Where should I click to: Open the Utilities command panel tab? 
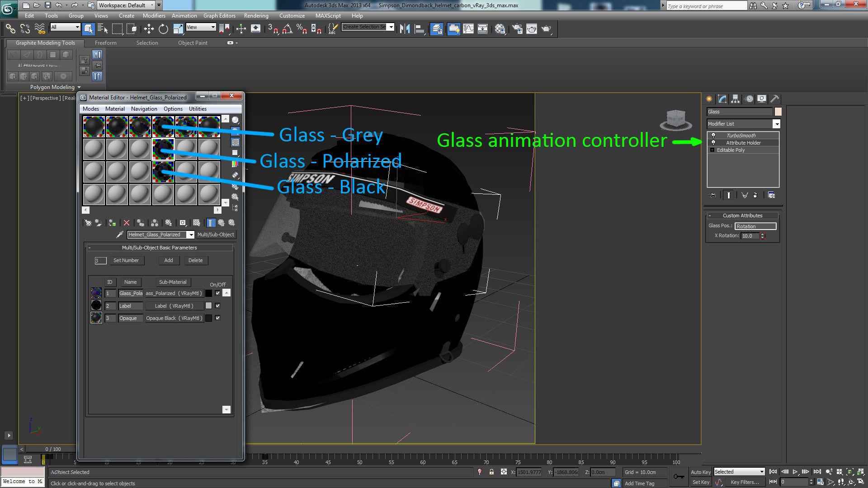click(x=775, y=99)
